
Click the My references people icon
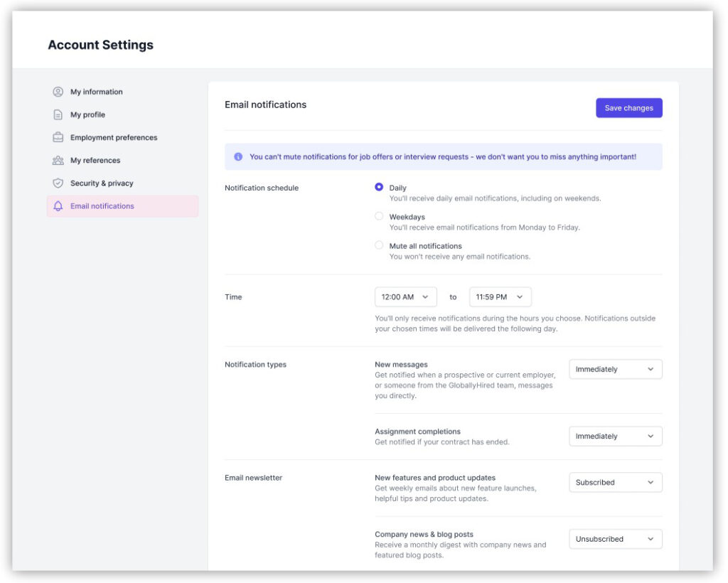[x=58, y=161]
